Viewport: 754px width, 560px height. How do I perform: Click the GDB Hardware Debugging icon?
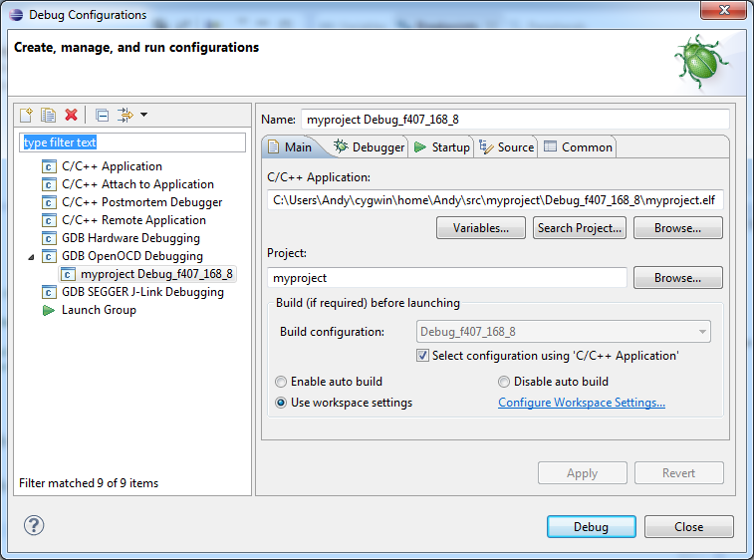pos(49,238)
